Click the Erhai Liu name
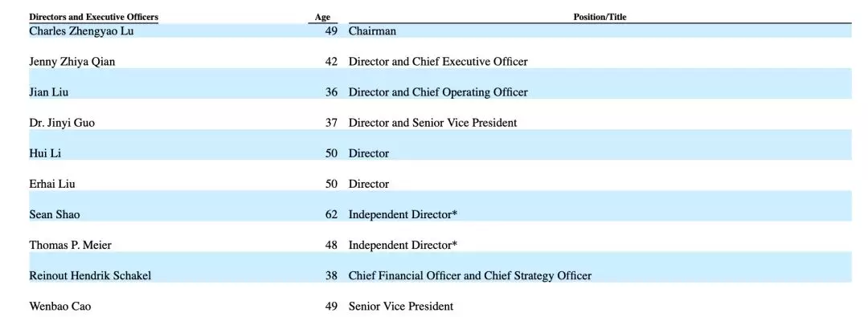 tap(52, 184)
